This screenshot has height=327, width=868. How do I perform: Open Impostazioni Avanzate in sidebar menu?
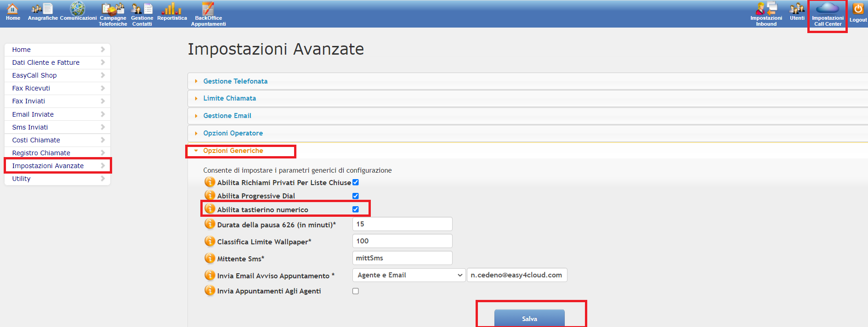click(x=48, y=166)
